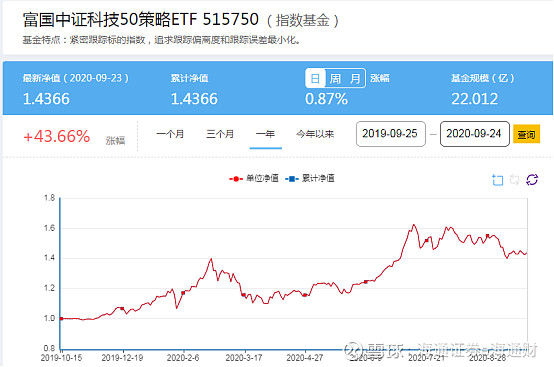Click the 1.8 y-axis label
554x367 pixels.
49,198
